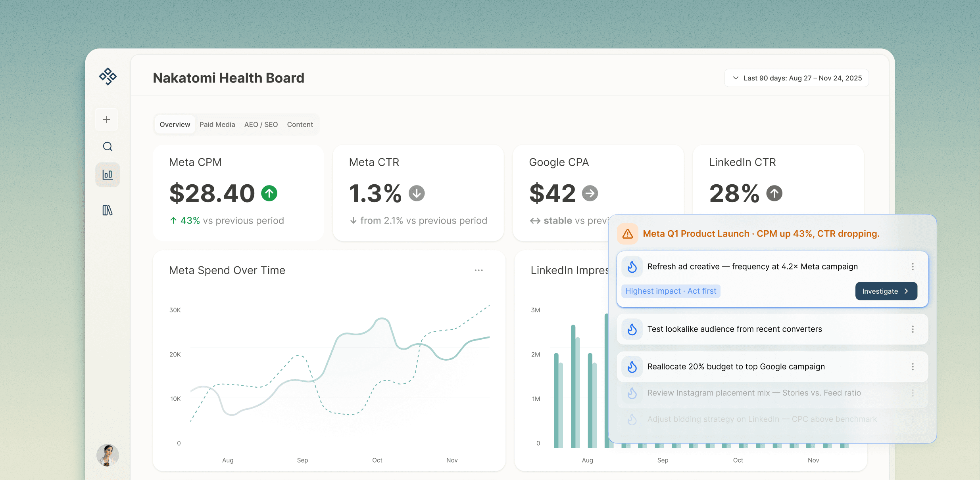Image resolution: width=980 pixels, height=480 pixels.
Task: Click the down arrow badge on Meta CTR
Action: [x=417, y=193]
